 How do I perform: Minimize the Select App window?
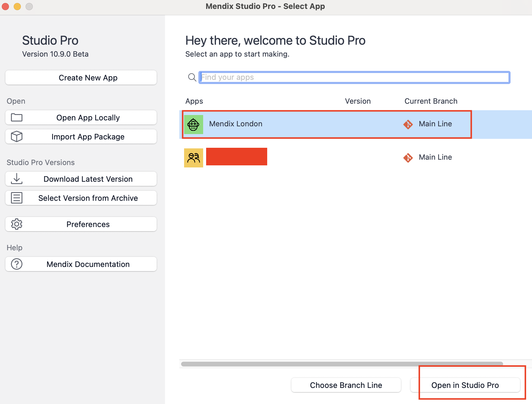[17, 6]
